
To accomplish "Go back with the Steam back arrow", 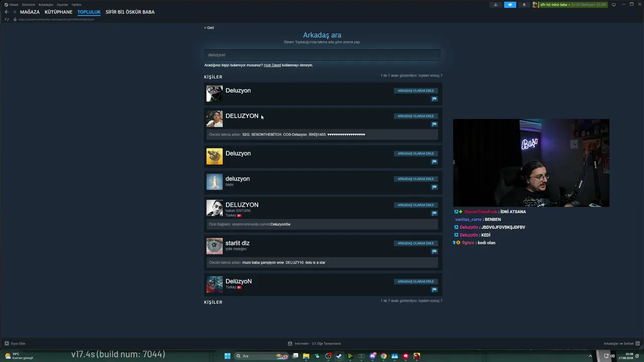I will tap(7, 12).
